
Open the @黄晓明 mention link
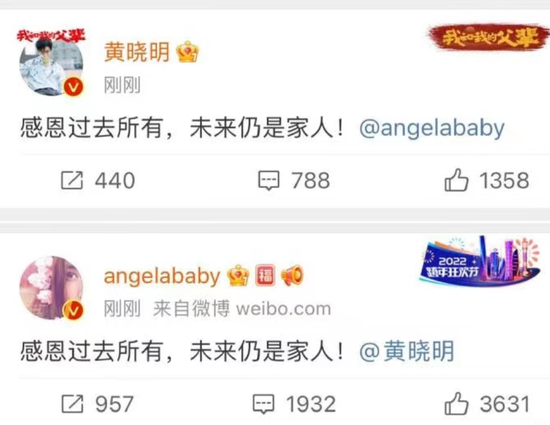[x=407, y=351]
